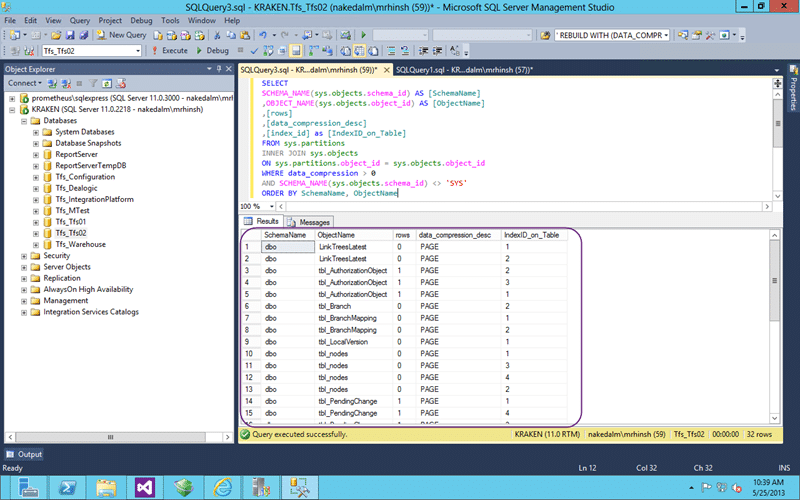Screen dimensions: 800x500
Task: Open the Project menu
Action: (110, 20)
